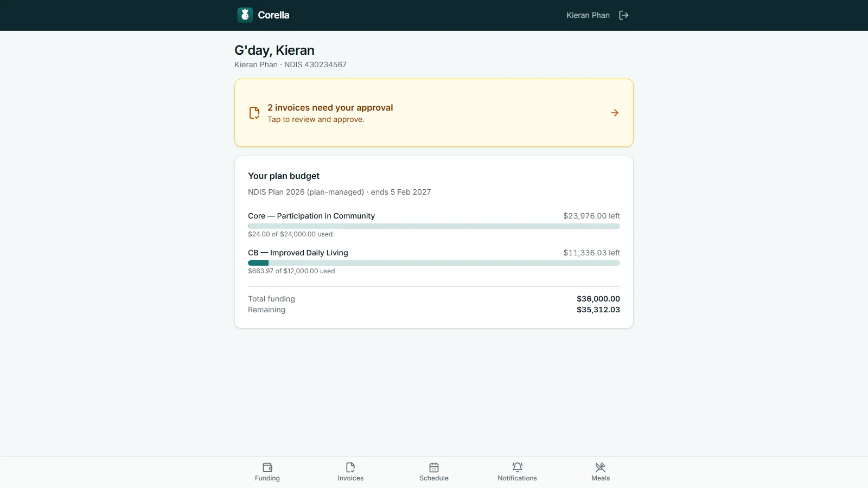Click the invoice document icon in approval banner
This screenshot has width=868, height=488.
coord(254,113)
